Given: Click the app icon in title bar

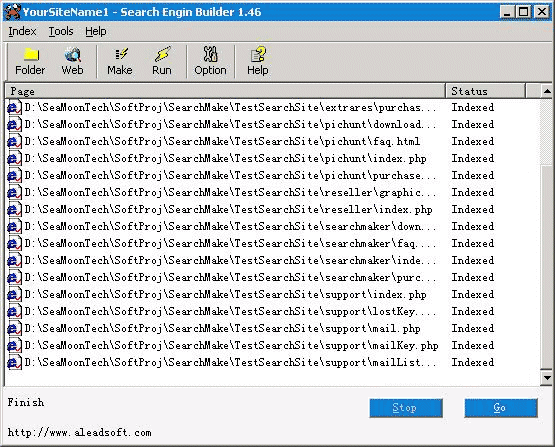Looking at the screenshot, I should click(x=13, y=12).
